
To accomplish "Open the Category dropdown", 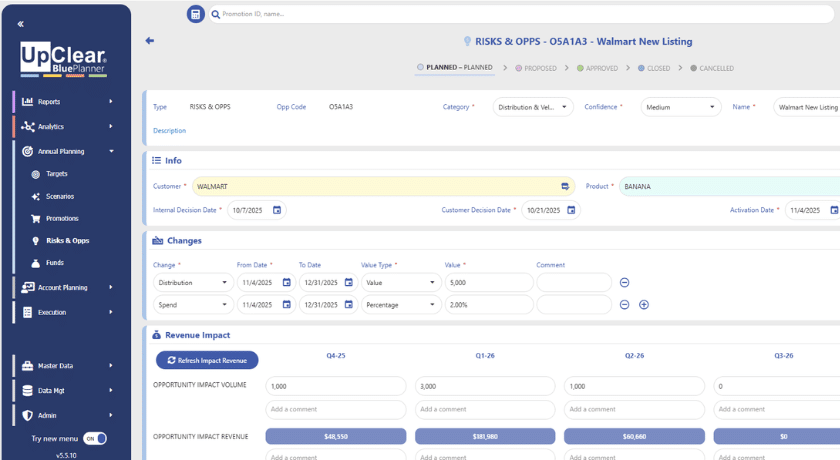I will [534, 107].
